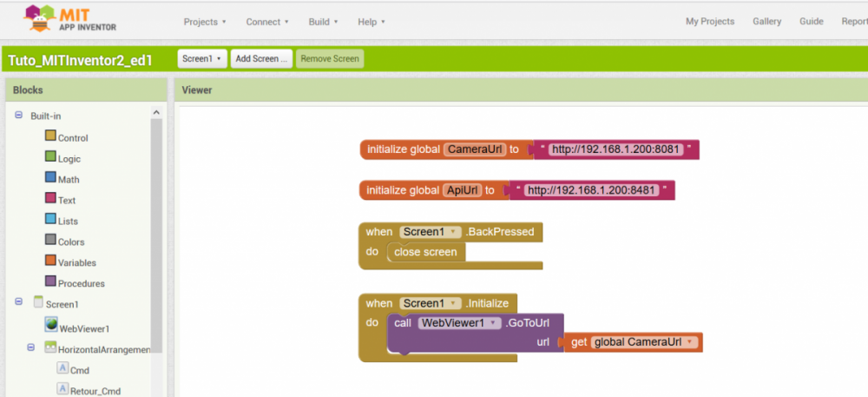Viewport: 868px width, 397px height.
Task: Open the Screen1 screen selector dropdown
Action: point(202,58)
